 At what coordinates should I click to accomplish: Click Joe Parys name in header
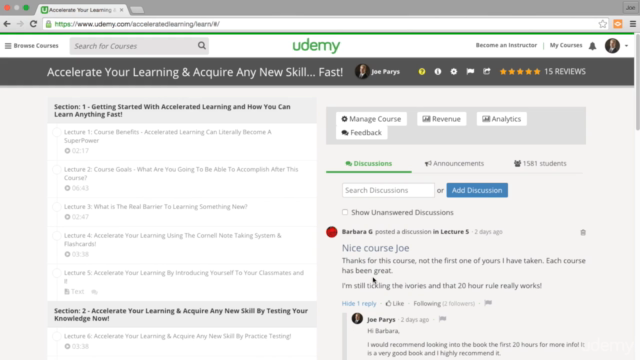click(385, 72)
